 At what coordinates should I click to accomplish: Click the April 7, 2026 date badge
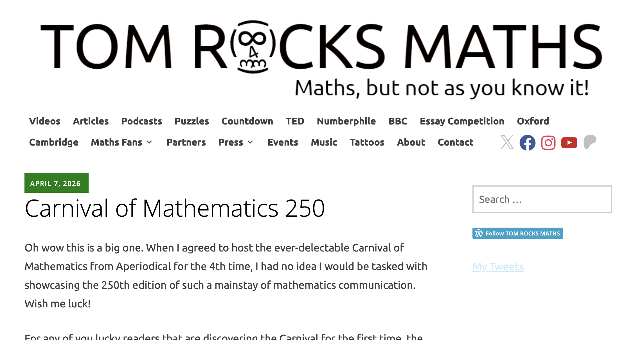pos(56,183)
